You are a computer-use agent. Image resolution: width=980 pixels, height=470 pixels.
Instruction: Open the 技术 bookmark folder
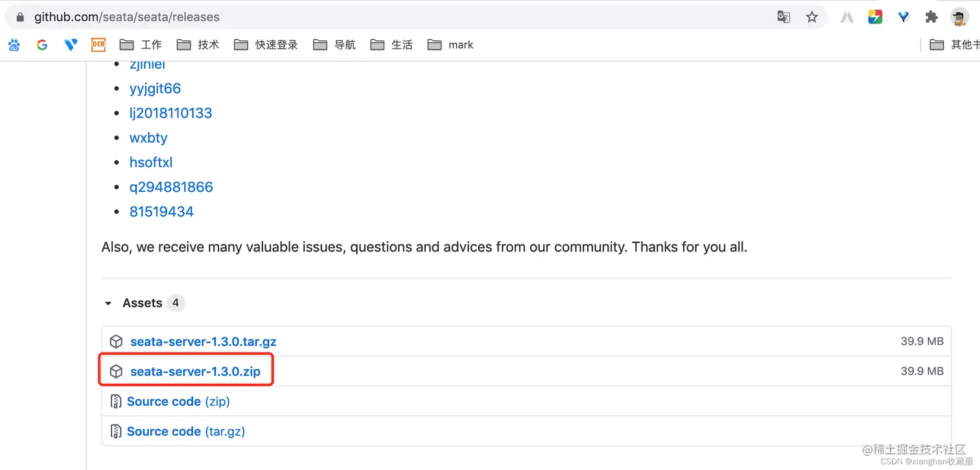[198, 45]
